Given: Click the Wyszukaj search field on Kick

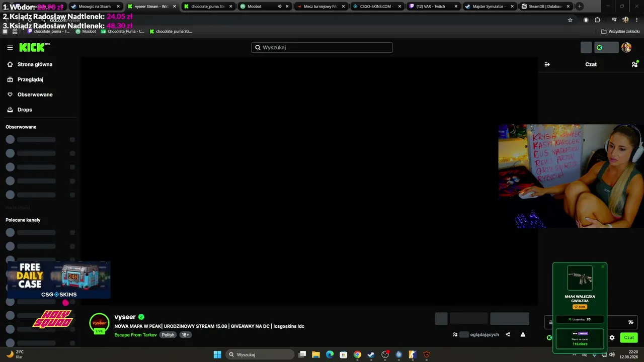Looking at the screenshot, I should [x=322, y=47].
